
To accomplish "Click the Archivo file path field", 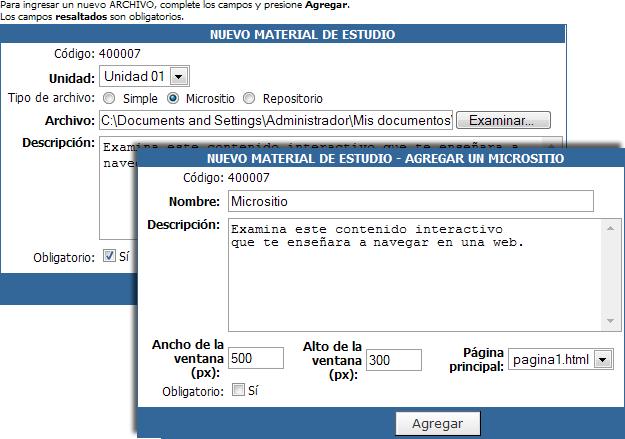I will (276, 120).
